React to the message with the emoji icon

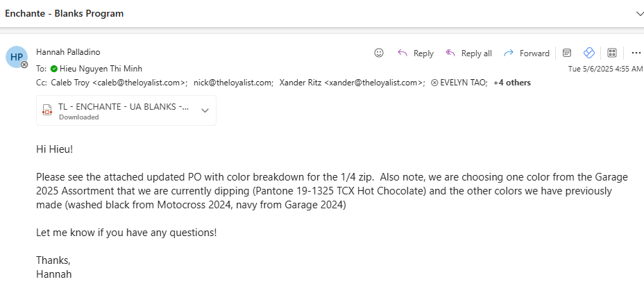coord(379,53)
